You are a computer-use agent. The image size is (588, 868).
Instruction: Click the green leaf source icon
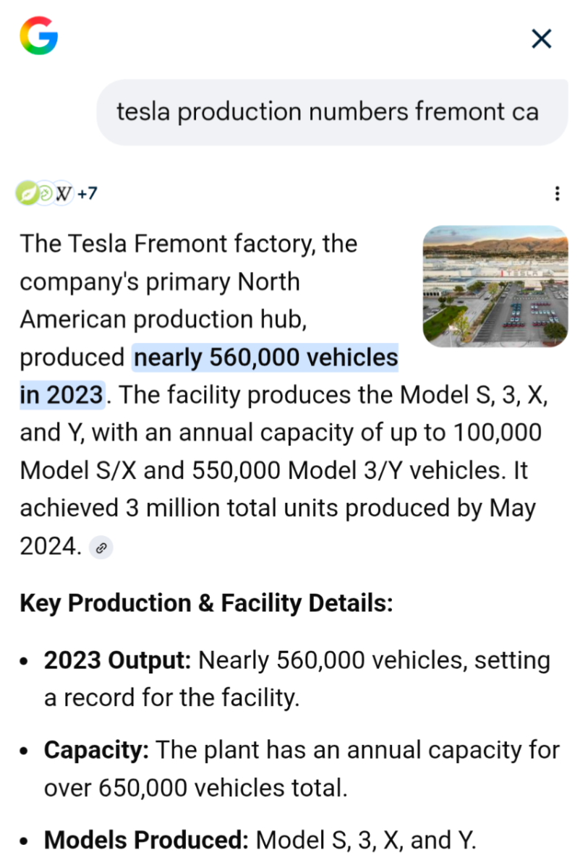(x=27, y=193)
